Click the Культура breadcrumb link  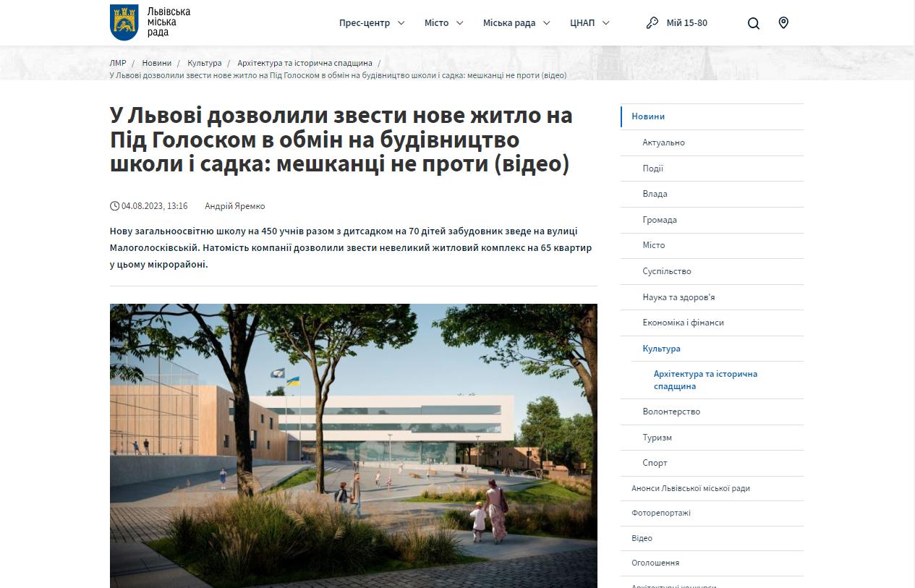204,64
